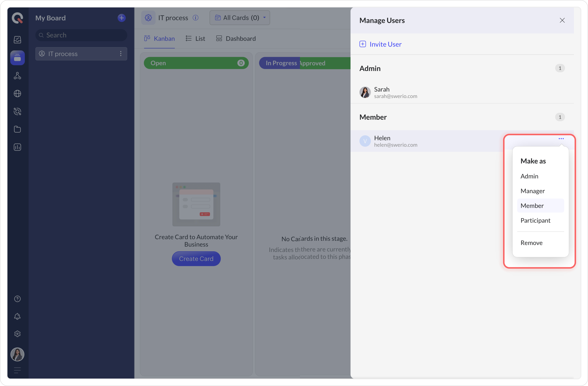Click the plus icon beside My Board
Screen dimensions: 588x386
point(121,18)
